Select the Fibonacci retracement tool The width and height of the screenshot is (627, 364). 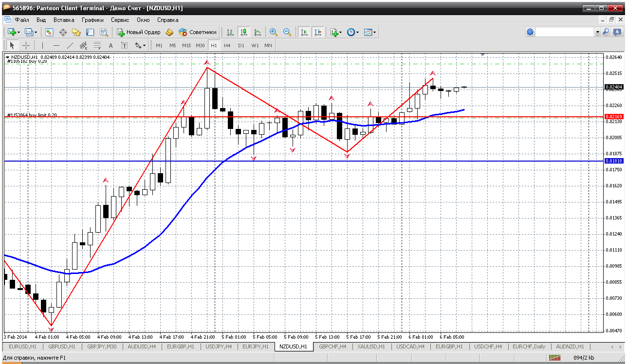(97, 45)
